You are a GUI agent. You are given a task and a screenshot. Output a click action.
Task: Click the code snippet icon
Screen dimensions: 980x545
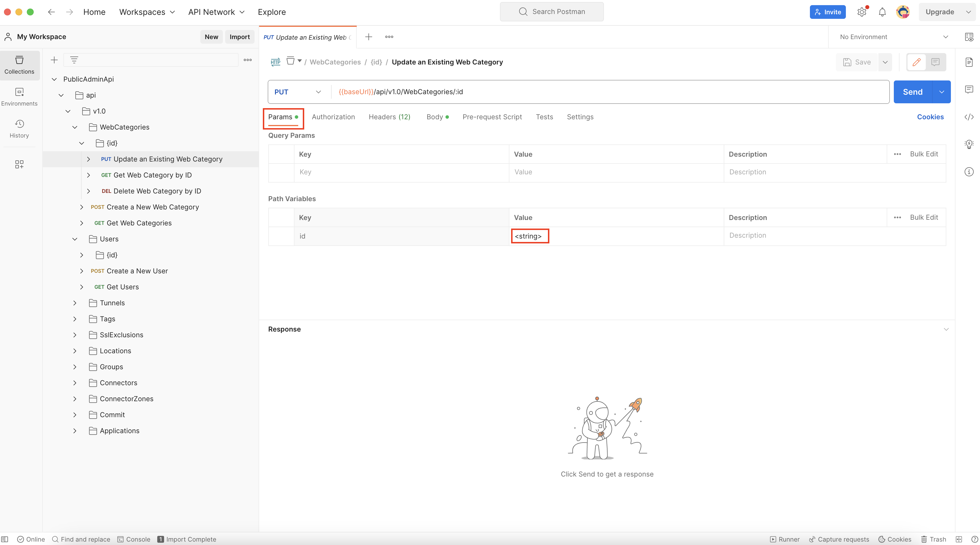[x=969, y=117]
